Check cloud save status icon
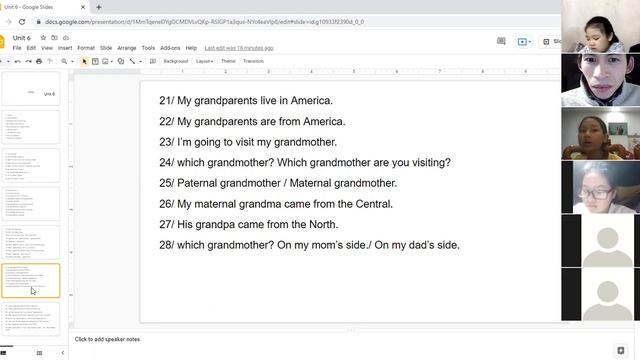The height and width of the screenshot is (360, 640). tap(66, 38)
